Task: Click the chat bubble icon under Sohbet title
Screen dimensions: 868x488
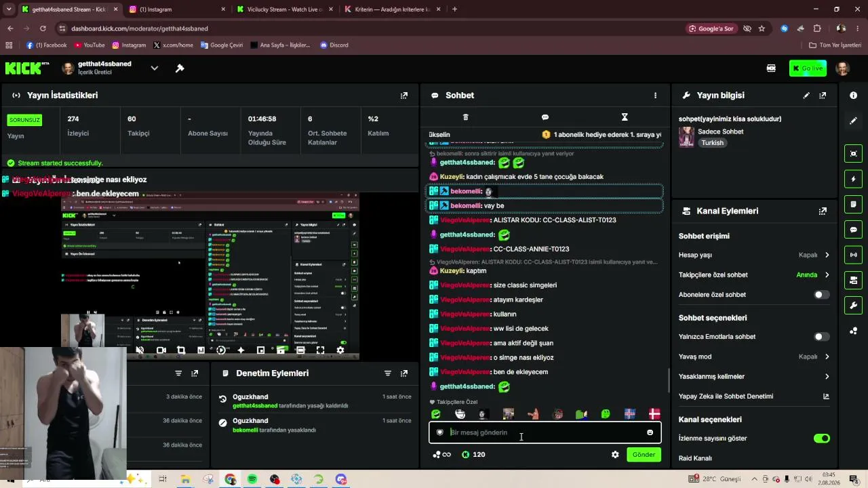Action: [545, 117]
